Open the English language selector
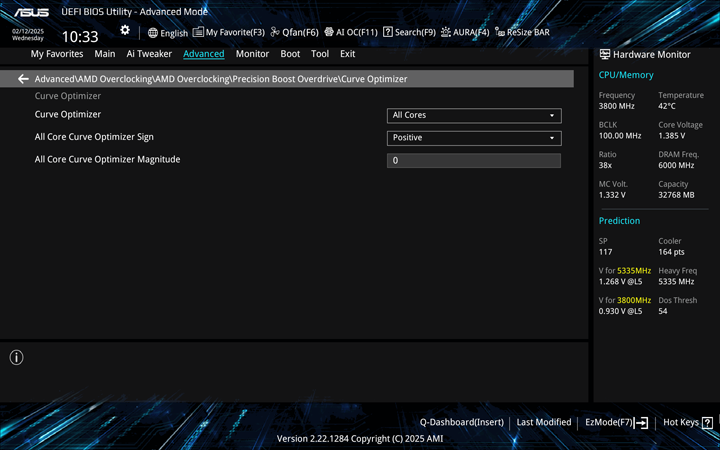 pyautogui.click(x=167, y=32)
